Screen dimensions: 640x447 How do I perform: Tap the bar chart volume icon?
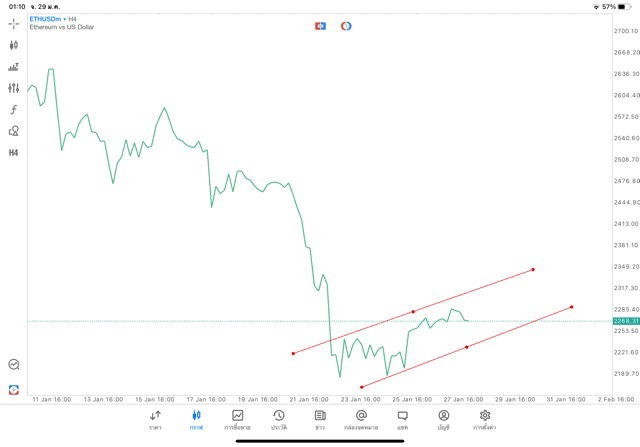[x=14, y=67]
